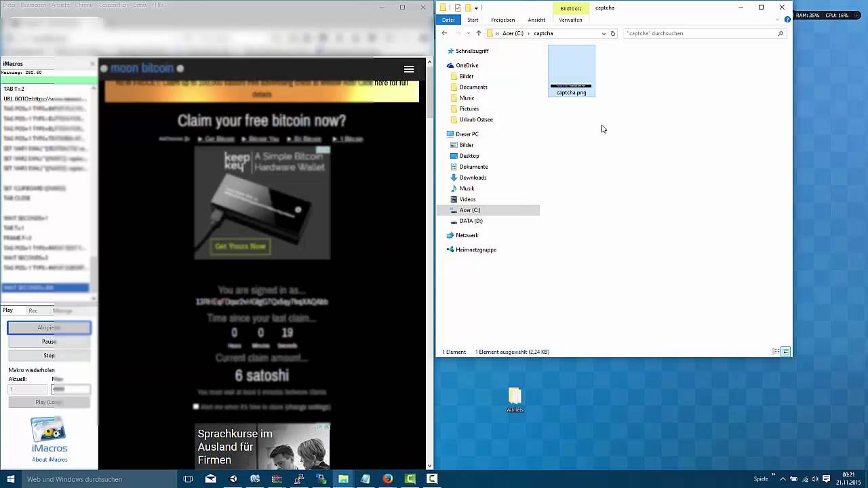
Task: Open Firefox from the taskbar
Action: coord(387,479)
